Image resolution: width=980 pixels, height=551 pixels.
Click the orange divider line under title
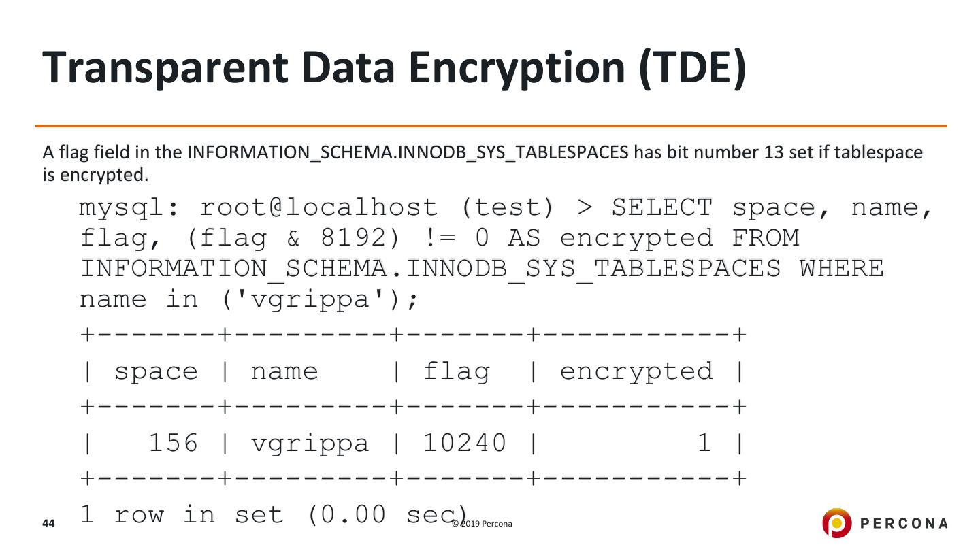(490, 127)
